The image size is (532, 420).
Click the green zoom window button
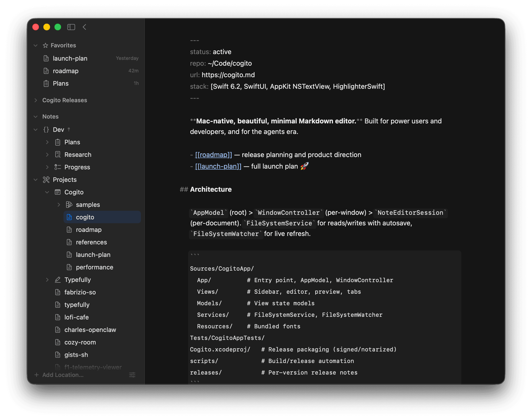[x=58, y=27]
